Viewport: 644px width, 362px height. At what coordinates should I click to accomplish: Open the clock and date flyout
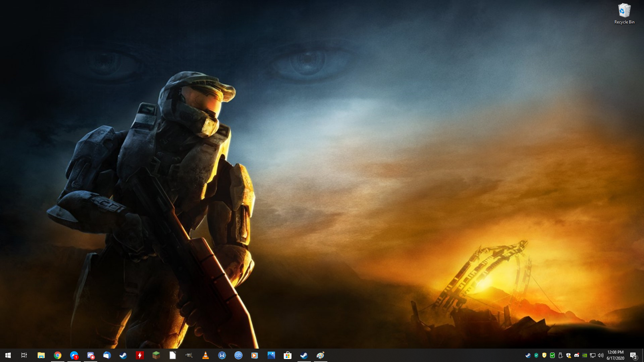[615, 355]
